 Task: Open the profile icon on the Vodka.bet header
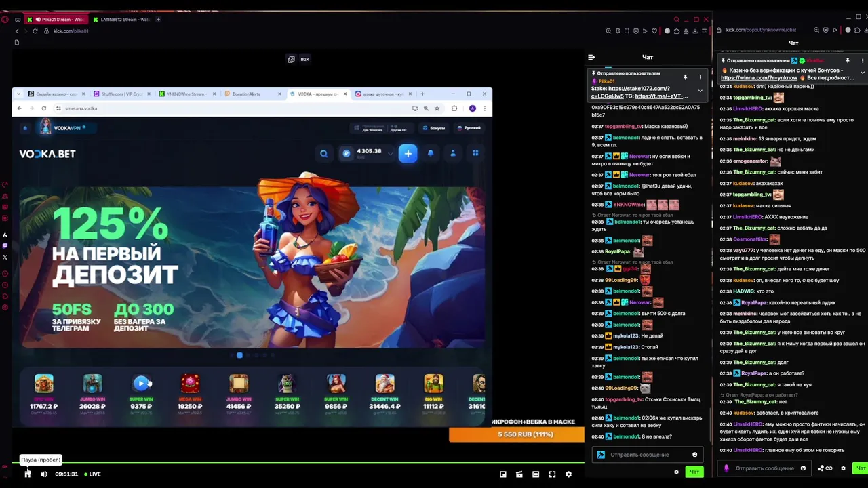(453, 154)
